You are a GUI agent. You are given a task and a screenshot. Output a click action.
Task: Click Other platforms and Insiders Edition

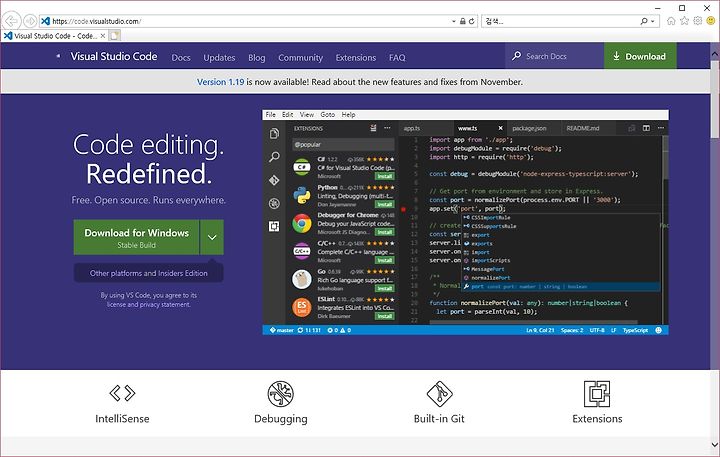pyautogui.click(x=149, y=273)
